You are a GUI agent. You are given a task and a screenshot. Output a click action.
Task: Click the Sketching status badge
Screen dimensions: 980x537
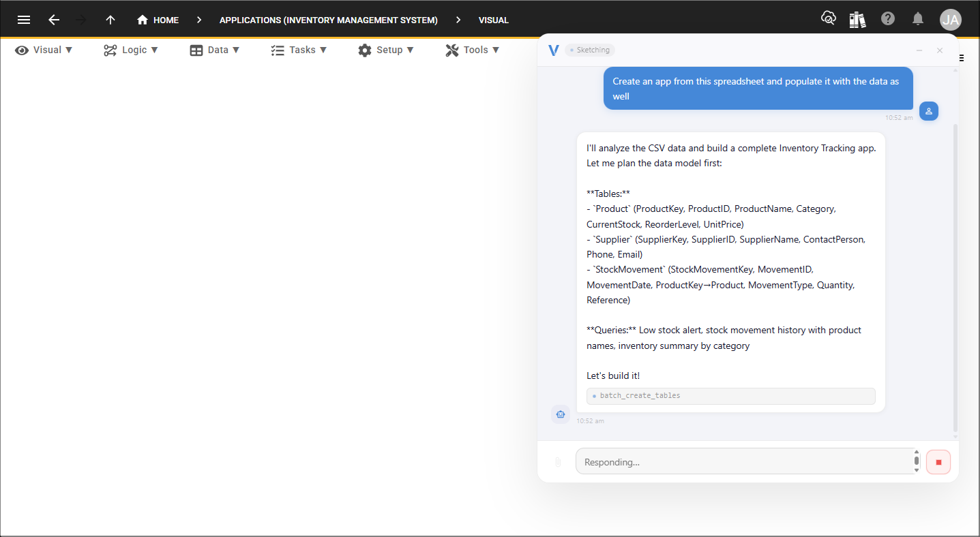(x=590, y=50)
